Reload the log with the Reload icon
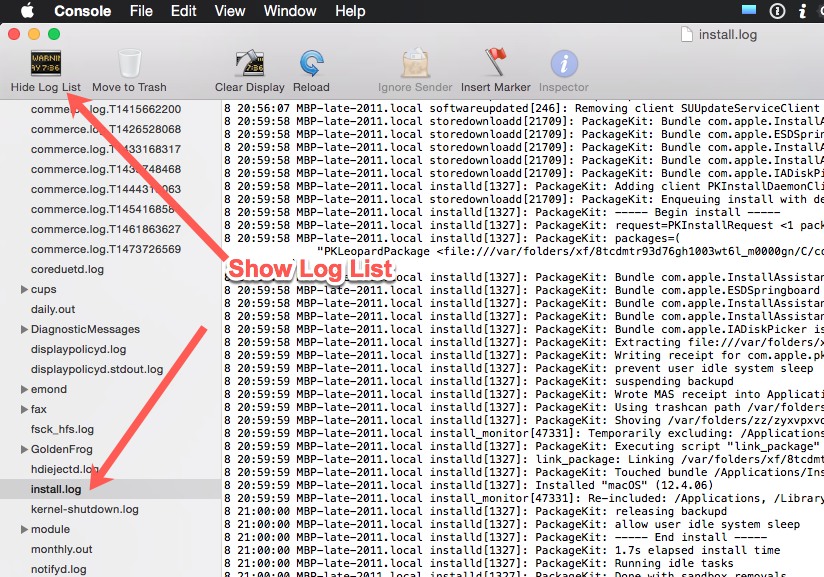This screenshot has width=824, height=577. (312, 64)
